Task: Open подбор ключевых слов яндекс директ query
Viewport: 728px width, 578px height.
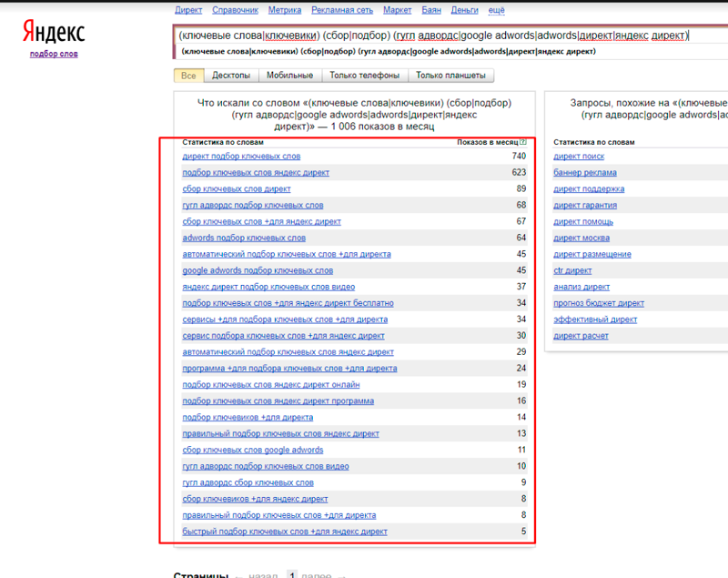Action: [256, 173]
